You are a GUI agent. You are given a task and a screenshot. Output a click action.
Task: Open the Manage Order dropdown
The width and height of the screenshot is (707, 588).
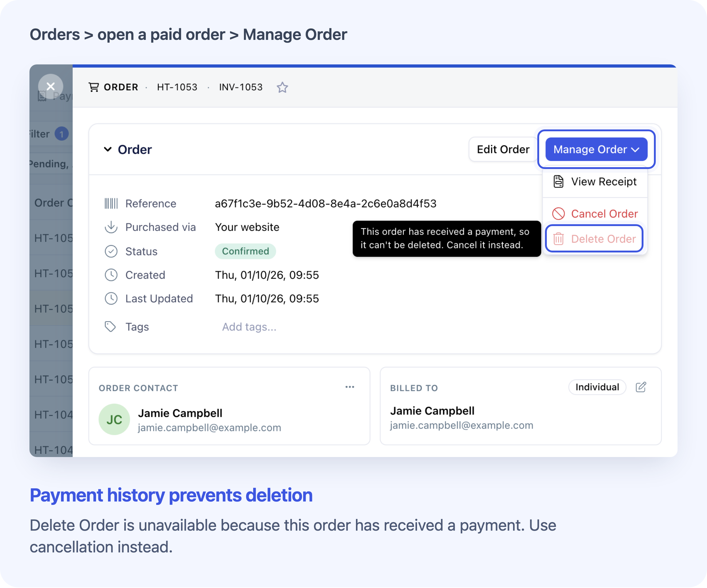coord(596,149)
